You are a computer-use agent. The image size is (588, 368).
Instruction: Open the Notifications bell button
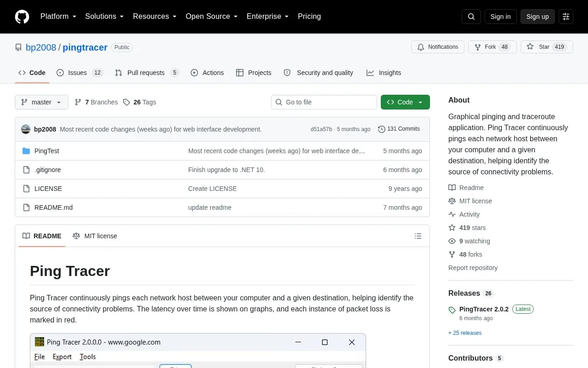point(438,47)
